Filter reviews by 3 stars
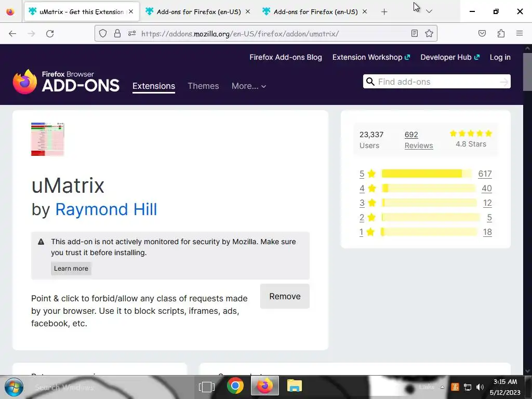 (x=367, y=203)
